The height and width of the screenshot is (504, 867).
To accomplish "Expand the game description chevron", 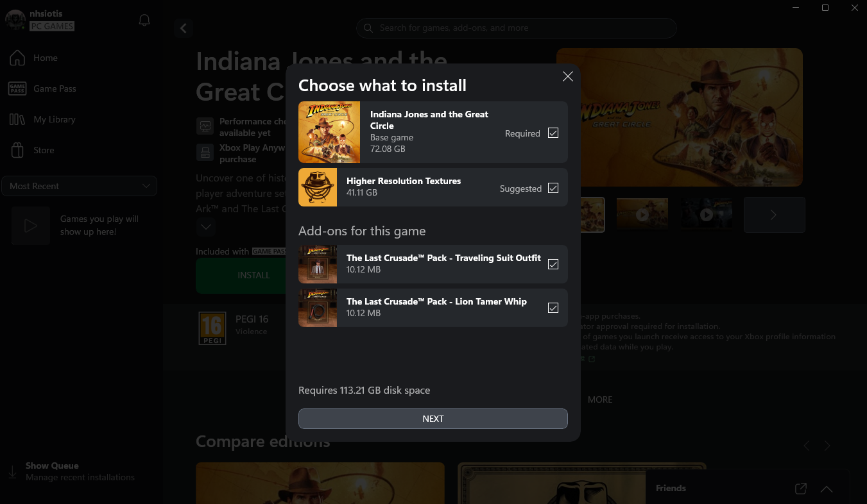I will (205, 226).
